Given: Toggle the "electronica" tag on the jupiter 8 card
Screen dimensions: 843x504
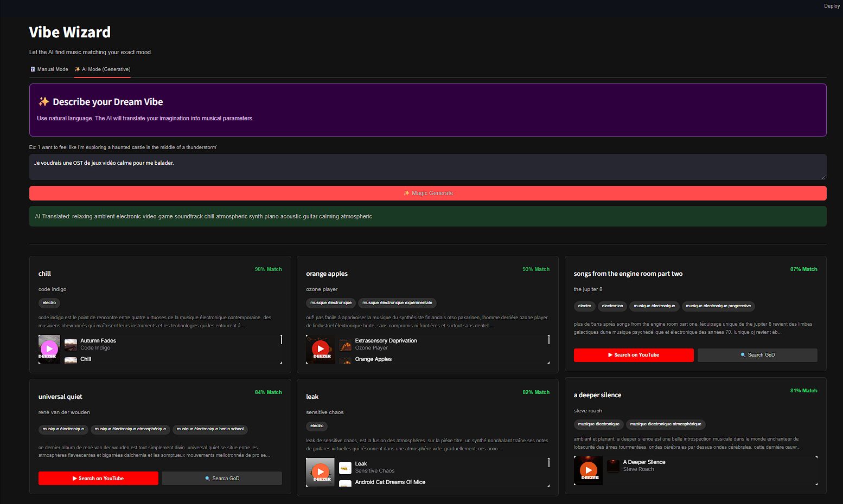Looking at the screenshot, I should point(612,306).
